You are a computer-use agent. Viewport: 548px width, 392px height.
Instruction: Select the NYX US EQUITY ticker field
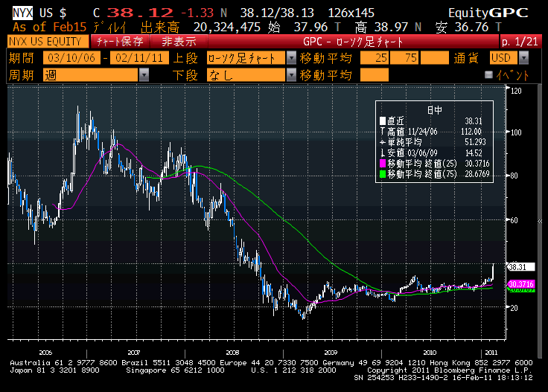click(x=48, y=41)
